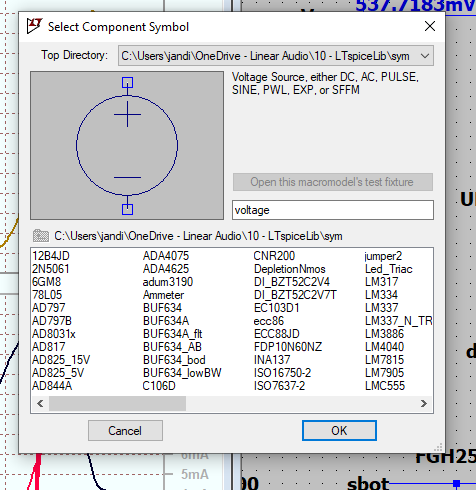Screen dimensions: 476x490
Task: Select component DI_BZT52C2V7T
Action: coord(295,295)
